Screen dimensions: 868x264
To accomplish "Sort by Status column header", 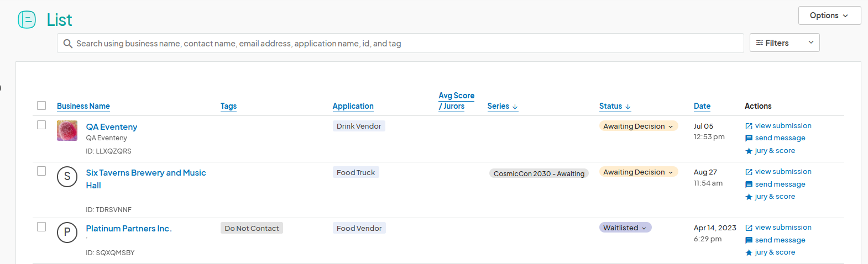I will pyautogui.click(x=615, y=106).
